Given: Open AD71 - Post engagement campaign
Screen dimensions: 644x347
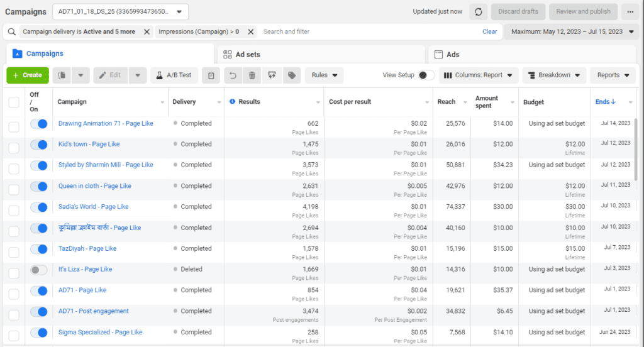Looking at the screenshot, I should (93, 311).
